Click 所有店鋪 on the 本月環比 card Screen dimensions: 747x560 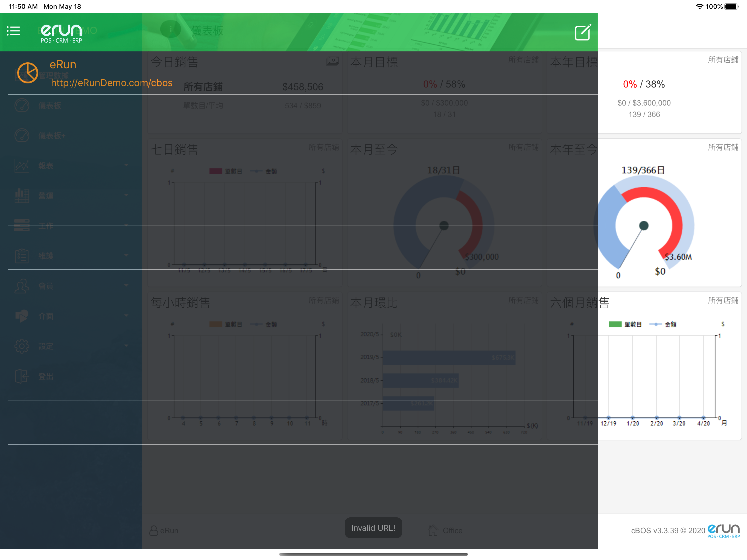(x=523, y=300)
